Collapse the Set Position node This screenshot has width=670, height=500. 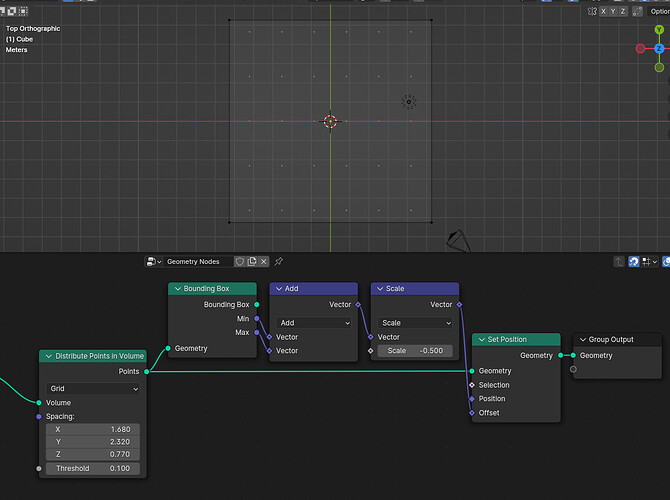482,339
